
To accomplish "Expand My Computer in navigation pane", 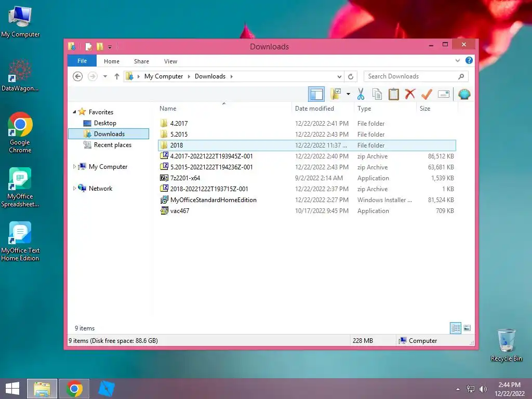I will 74,166.
